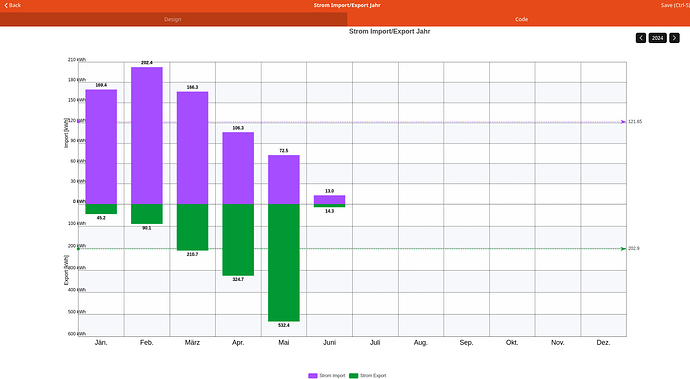Go to previous year with left arrow
Screen dimensions: 690x379
[641, 38]
